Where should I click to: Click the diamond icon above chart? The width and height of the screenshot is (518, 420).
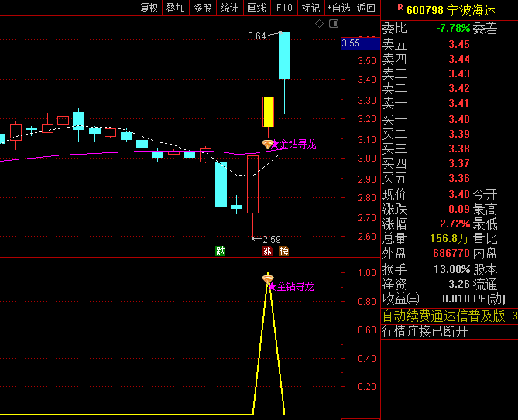(x=319, y=24)
